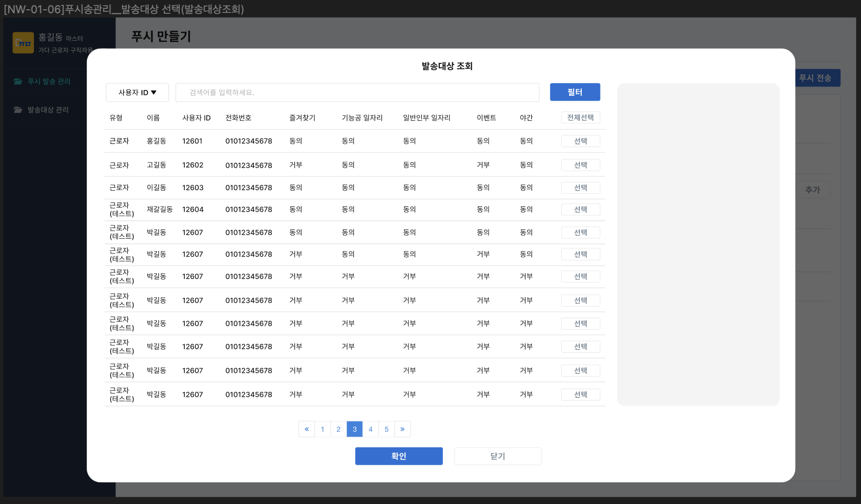This screenshot has height=504, width=861.
Task: Click the 추가 button behind the dialog
Action: pos(813,190)
